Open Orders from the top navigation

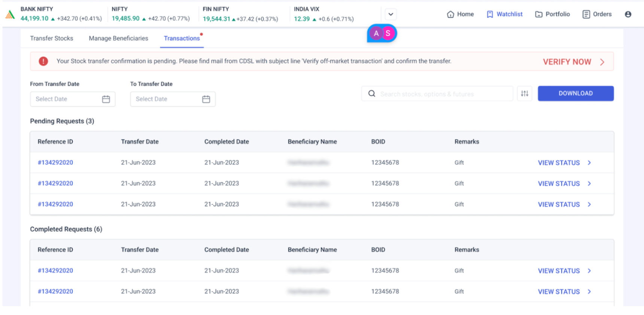pyautogui.click(x=597, y=14)
